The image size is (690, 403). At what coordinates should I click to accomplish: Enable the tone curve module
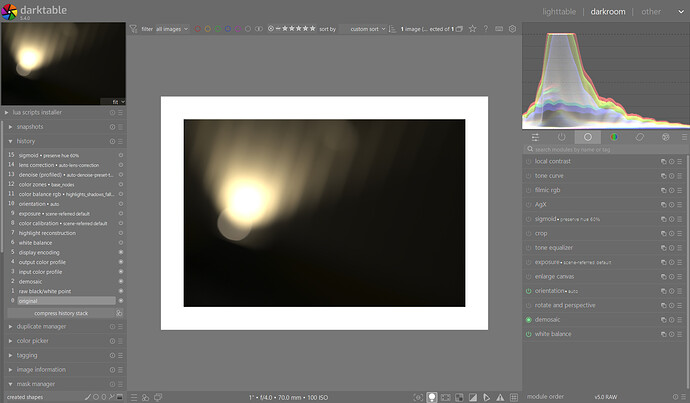point(528,175)
